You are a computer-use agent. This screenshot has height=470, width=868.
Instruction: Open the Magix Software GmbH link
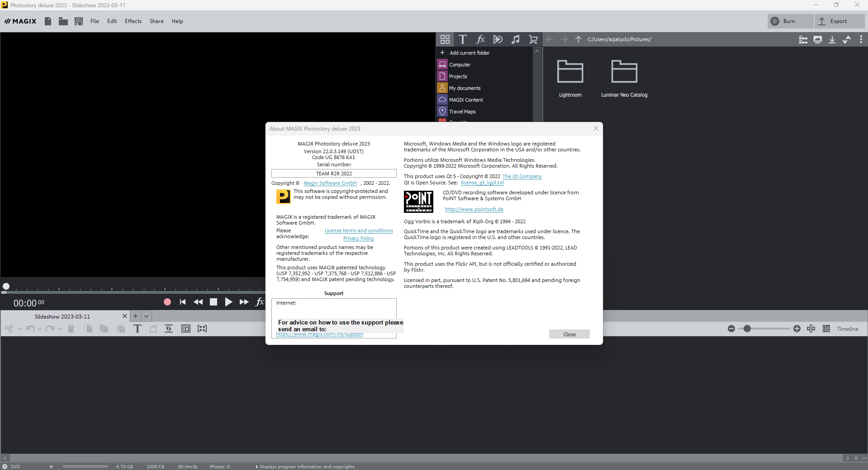[x=330, y=183]
